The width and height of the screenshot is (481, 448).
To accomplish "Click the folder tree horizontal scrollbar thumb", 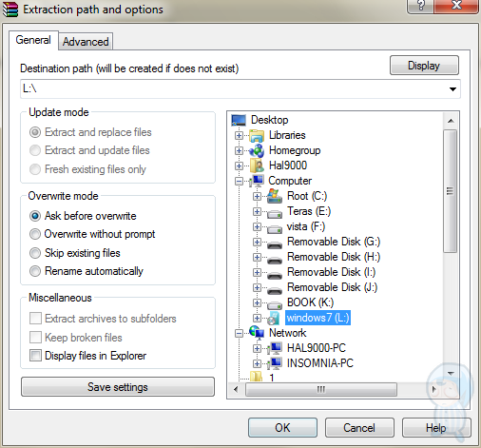I will point(321,389).
